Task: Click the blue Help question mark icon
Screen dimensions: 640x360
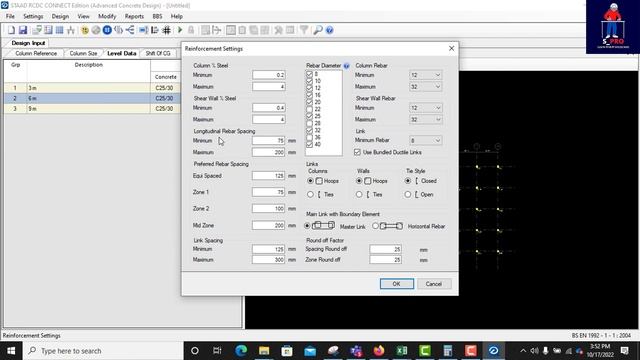Action: point(329,30)
